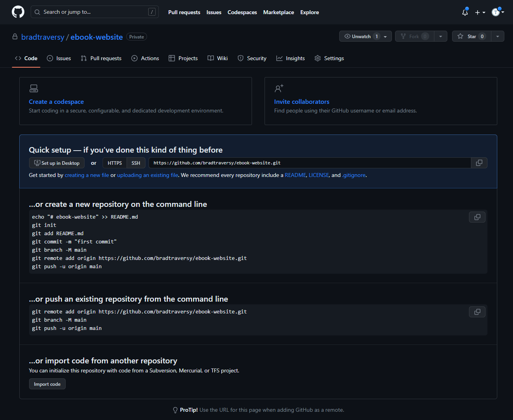Open Explore in top navigation

point(309,12)
